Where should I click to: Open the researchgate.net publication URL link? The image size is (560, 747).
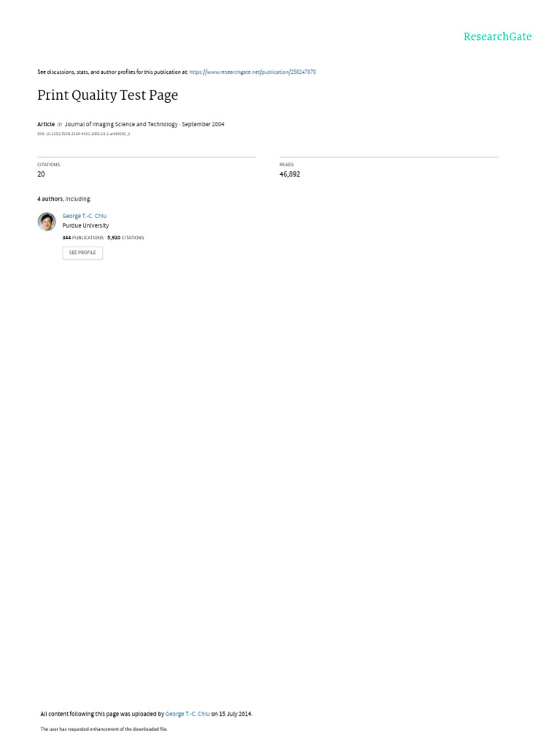click(x=252, y=72)
